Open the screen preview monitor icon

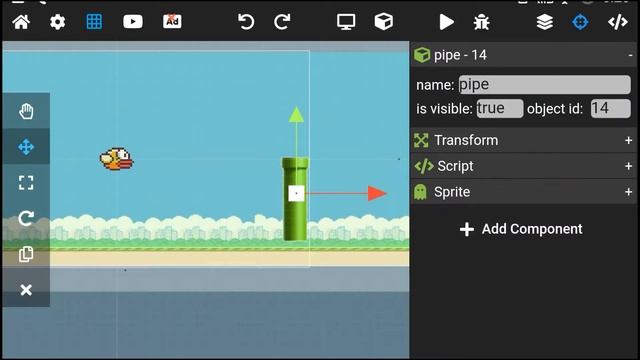[x=346, y=22]
